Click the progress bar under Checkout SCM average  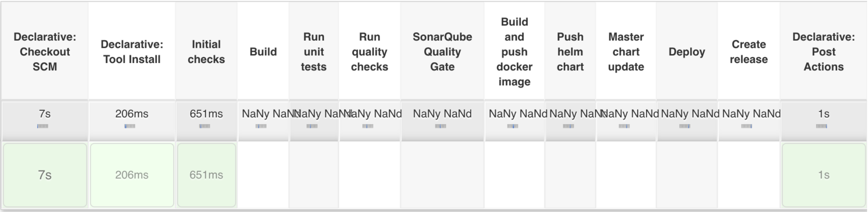(x=43, y=127)
